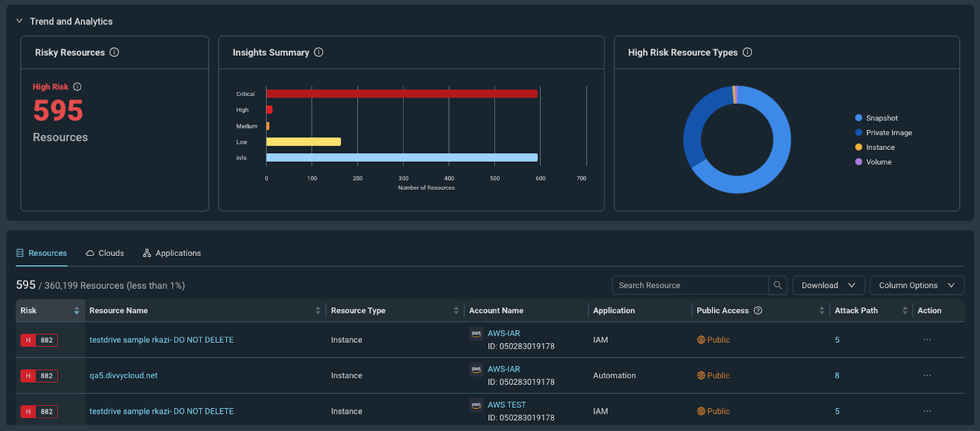Screen dimensions: 980x431
Task: Open action ellipsis for first resource row
Action: (927, 340)
